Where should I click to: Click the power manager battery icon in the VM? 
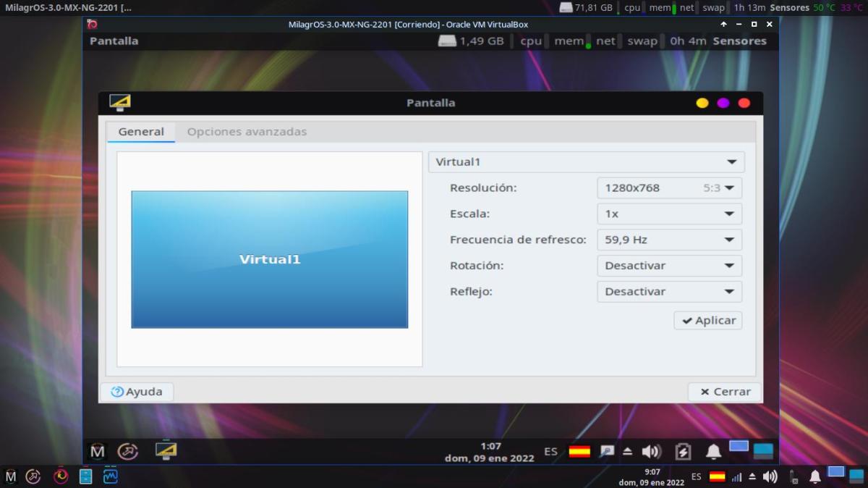683,452
